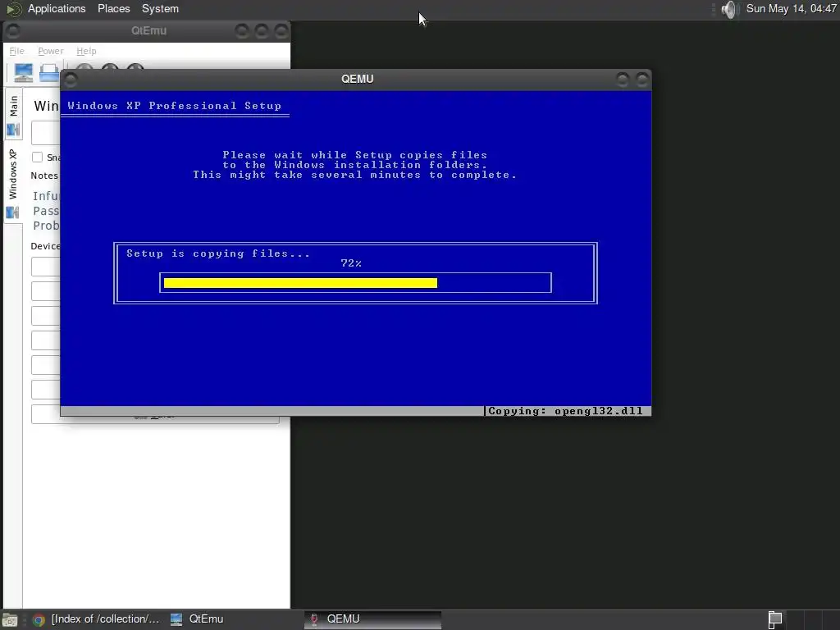
Task: Toggle the Snapshot checkbox in QtEmu
Action: (38, 157)
